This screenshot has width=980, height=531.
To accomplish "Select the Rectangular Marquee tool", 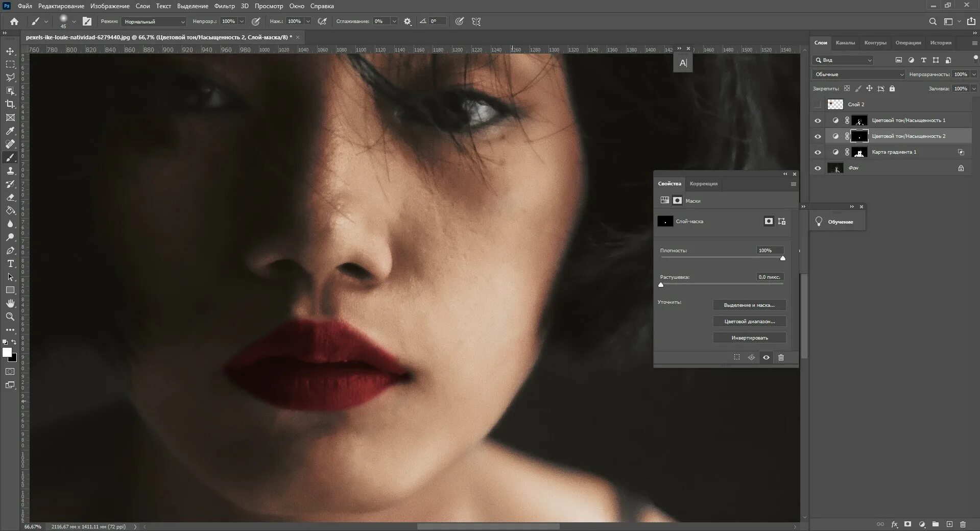I will (x=10, y=64).
